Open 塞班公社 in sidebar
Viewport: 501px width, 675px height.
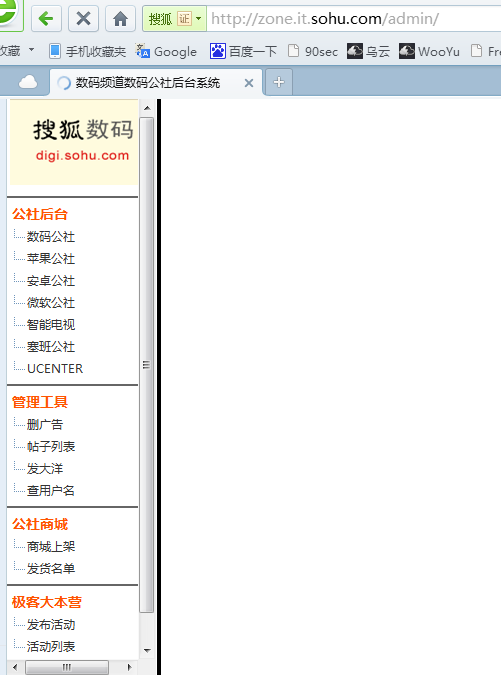coord(51,347)
